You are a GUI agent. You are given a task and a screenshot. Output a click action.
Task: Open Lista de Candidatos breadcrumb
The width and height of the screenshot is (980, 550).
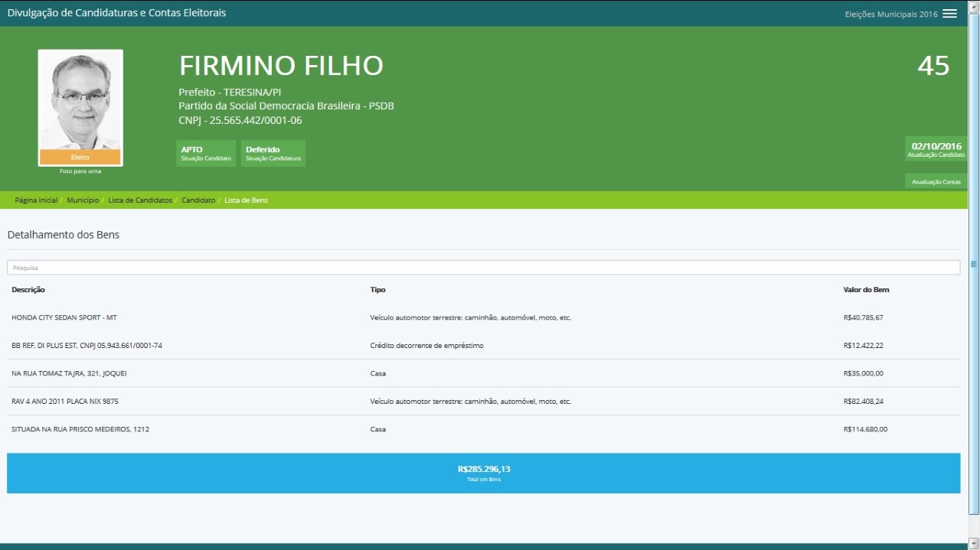140,200
